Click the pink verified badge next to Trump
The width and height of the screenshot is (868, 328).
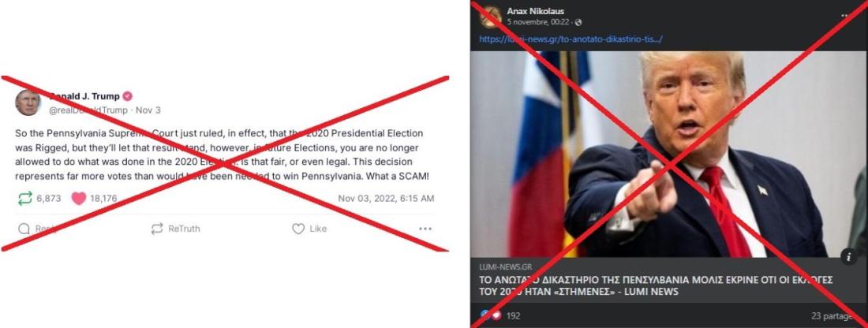click(127, 96)
